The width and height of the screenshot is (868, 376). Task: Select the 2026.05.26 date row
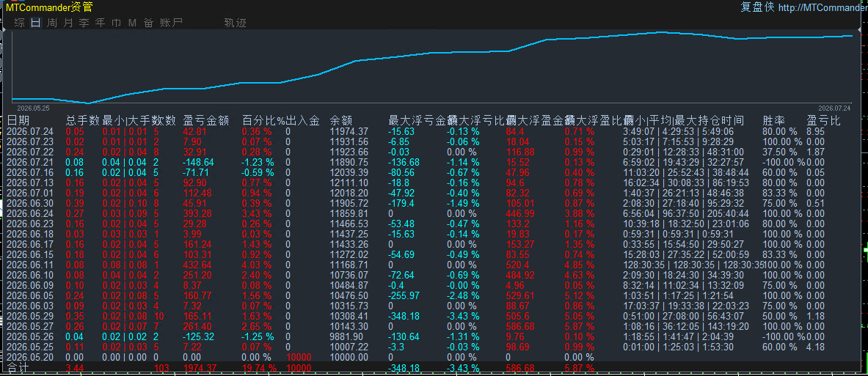30,336
